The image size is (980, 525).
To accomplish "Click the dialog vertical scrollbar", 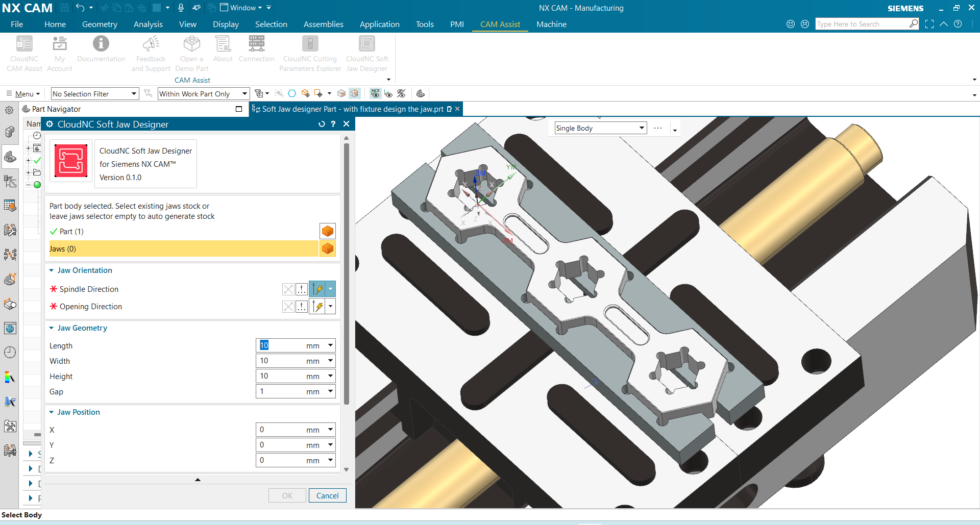I will point(346,274).
